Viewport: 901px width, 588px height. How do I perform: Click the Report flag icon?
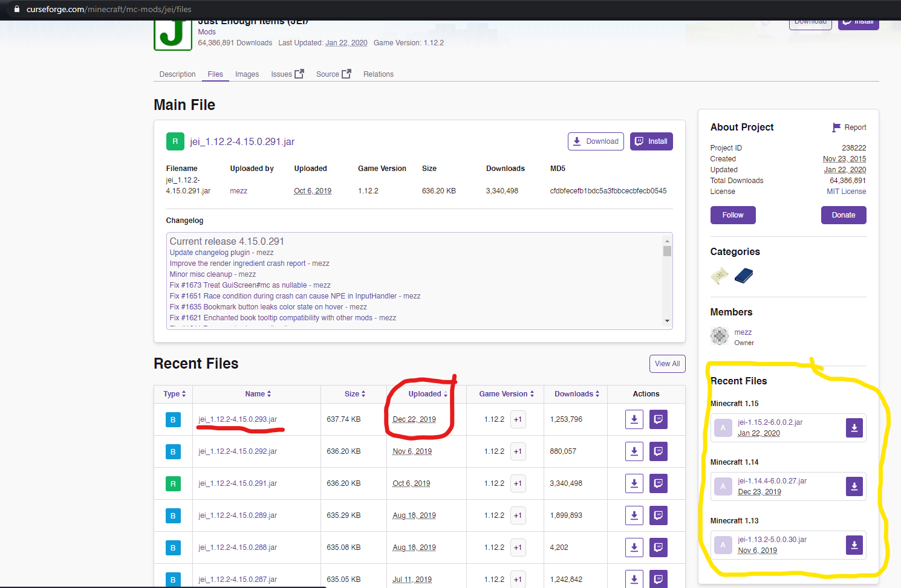pyautogui.click(x=836, y=128)
